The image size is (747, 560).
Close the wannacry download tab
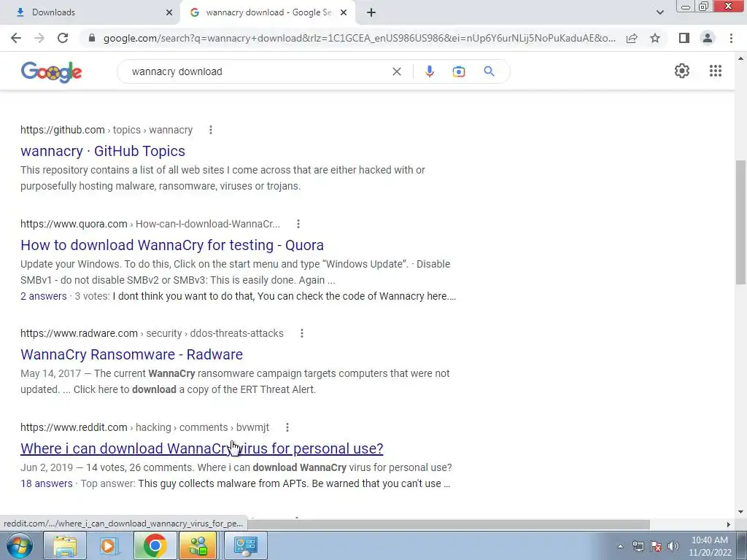point(344,12)
